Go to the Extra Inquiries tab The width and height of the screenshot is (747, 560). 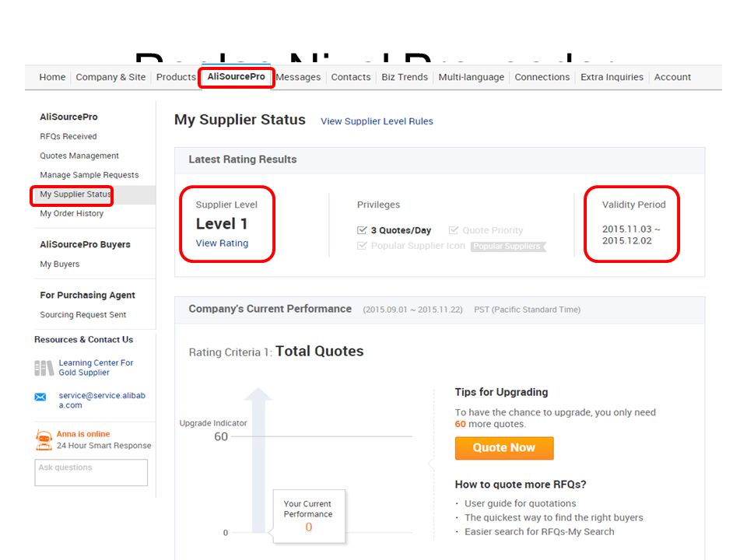(x=612, y=77)
